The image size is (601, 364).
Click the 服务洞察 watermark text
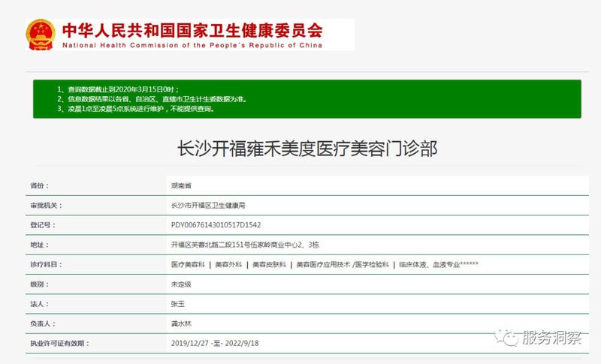[551, 338]
